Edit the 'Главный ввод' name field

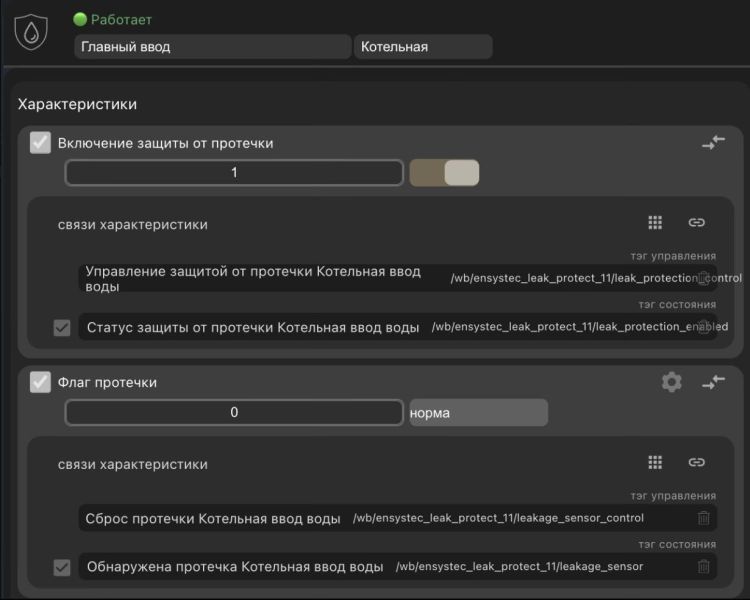pos(212,47)
